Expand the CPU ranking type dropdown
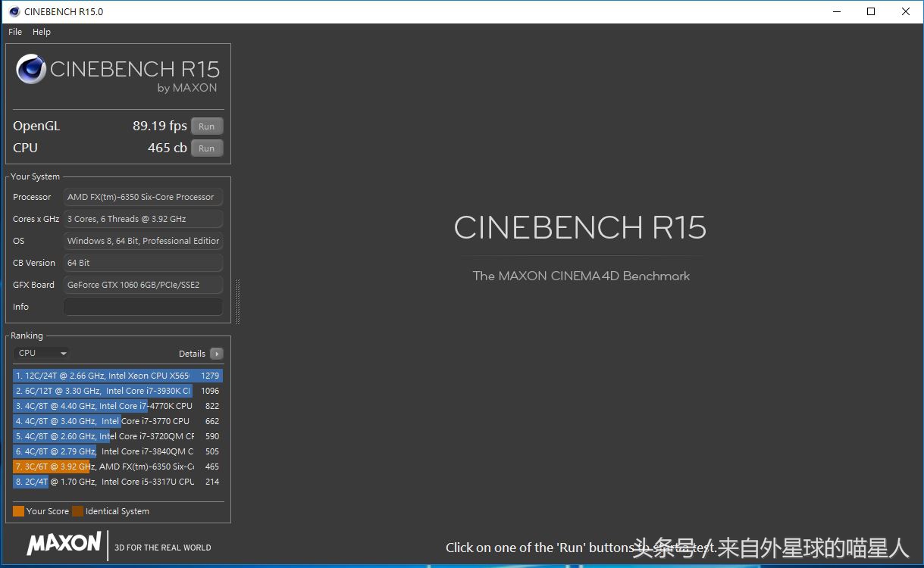The image size is (924, 568). pyautogui.click(x=42, y=353)
